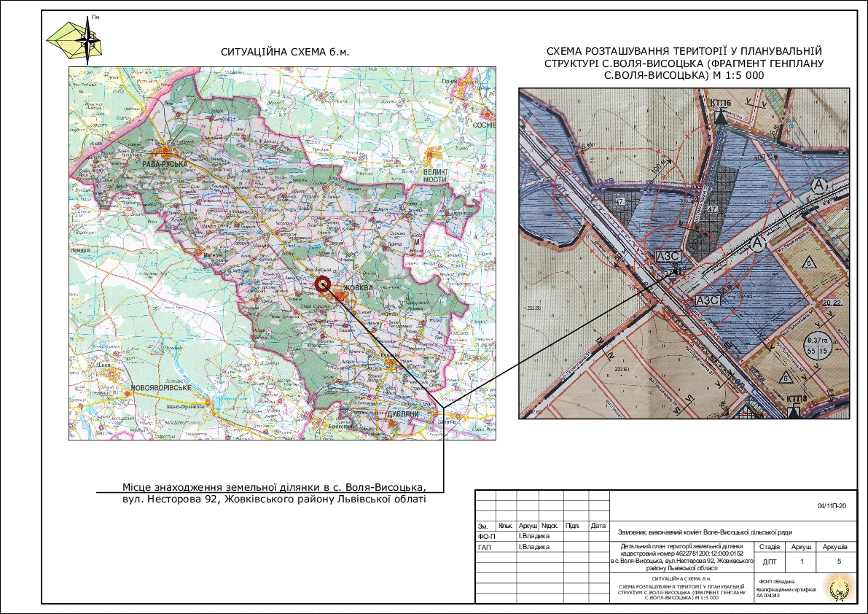Click the red circle marker near Жовква
The image size is (868, 614).
tap(323, 284)
